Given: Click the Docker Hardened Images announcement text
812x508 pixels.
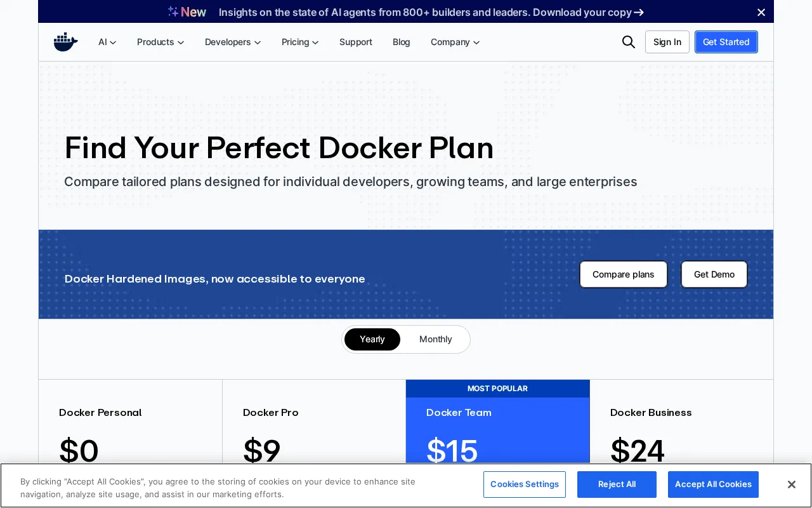Looking at the screenshot, I should coord(215,279).
